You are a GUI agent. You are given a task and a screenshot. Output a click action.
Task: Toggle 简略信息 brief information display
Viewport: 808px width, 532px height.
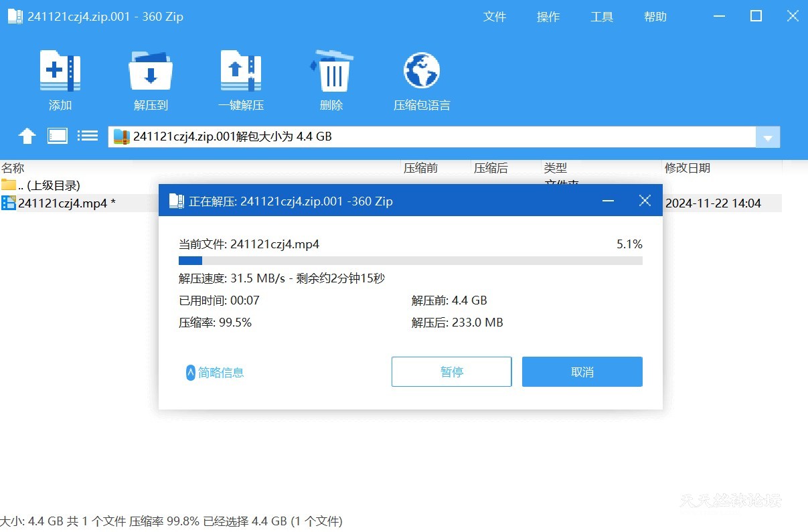pyautogui.click(x=214, y=371)
